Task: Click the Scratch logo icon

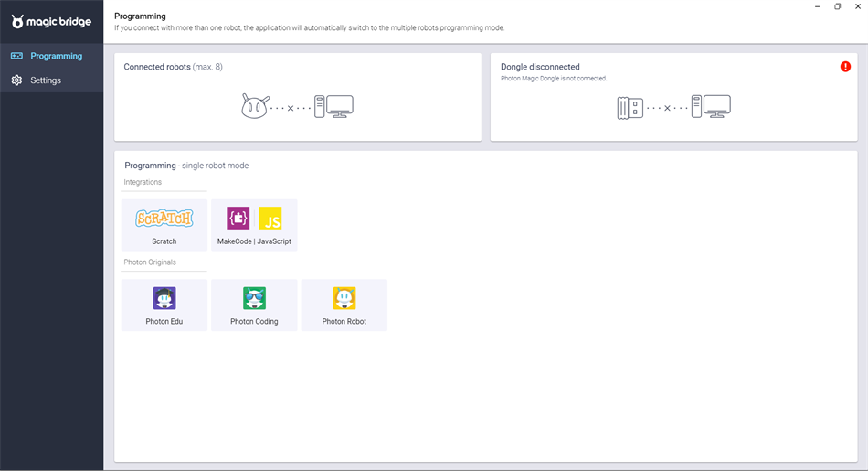Action: (164, 218)
